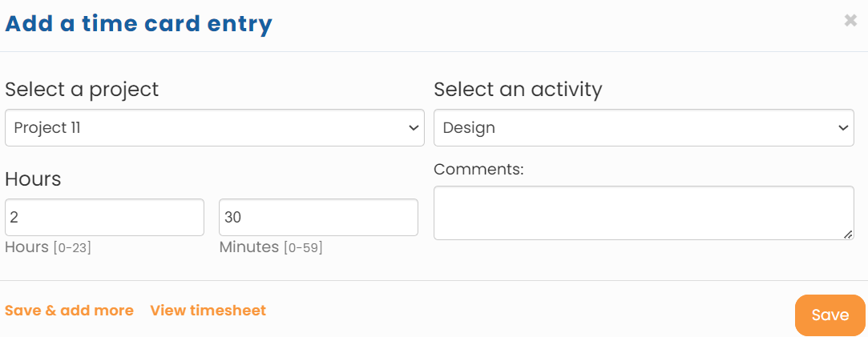Click the 'Select an activity' label
The image size is (868, 337).
[517, 89]
